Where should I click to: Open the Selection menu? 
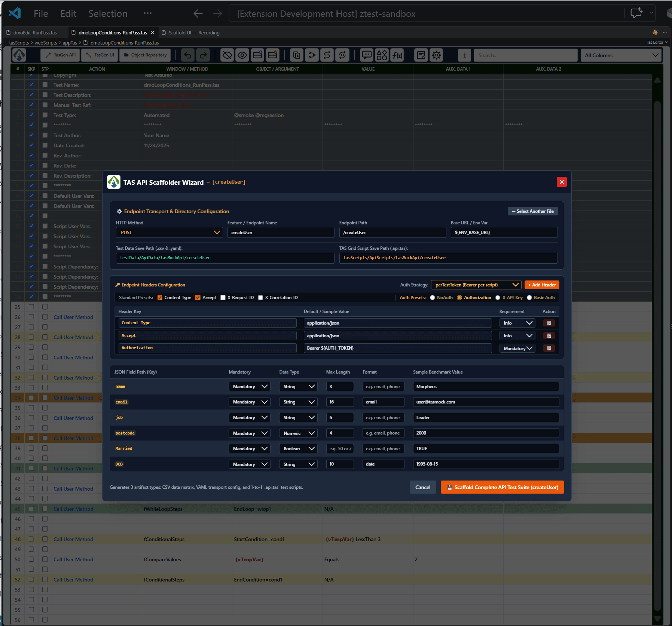click(x=108, y=14)
